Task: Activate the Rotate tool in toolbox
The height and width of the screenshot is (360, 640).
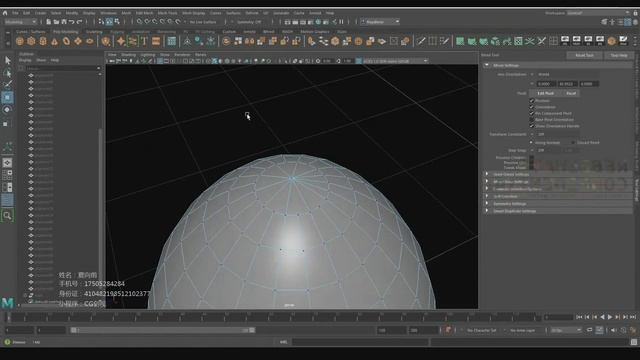Action: 7,110
